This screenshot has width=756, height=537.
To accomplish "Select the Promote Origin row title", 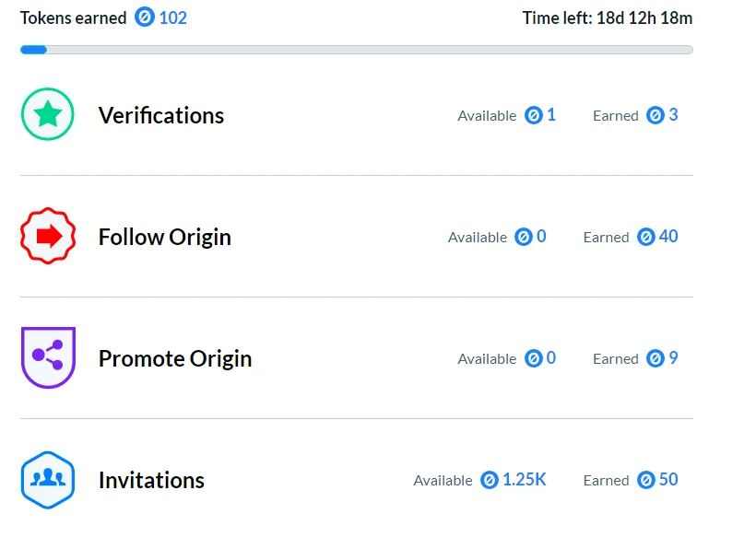I will coord(175,359).
